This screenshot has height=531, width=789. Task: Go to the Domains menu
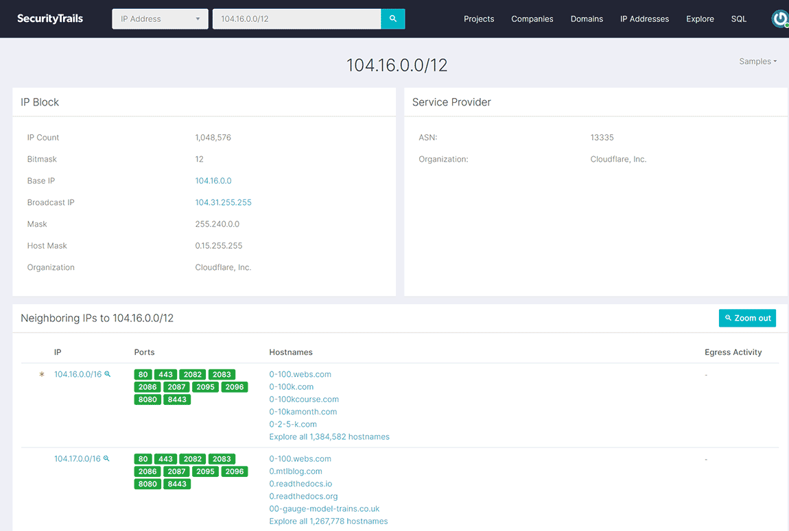pyautogui.click(x=586, y=19)
